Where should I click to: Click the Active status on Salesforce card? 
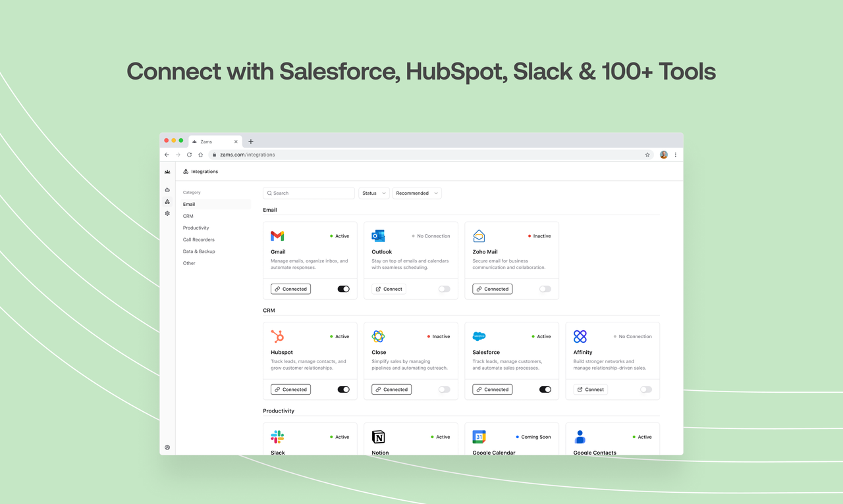[x=541, y=337]
